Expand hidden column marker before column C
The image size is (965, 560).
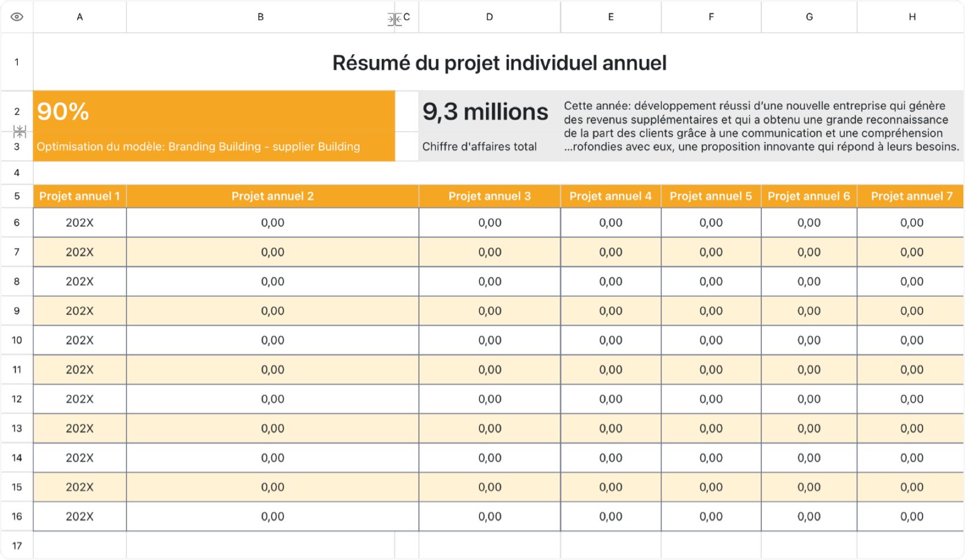click(394, 19)
